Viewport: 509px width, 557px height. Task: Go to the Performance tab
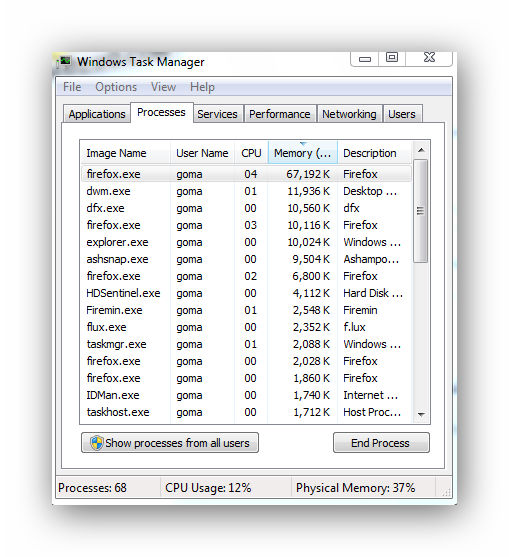[x=280, y=114]
